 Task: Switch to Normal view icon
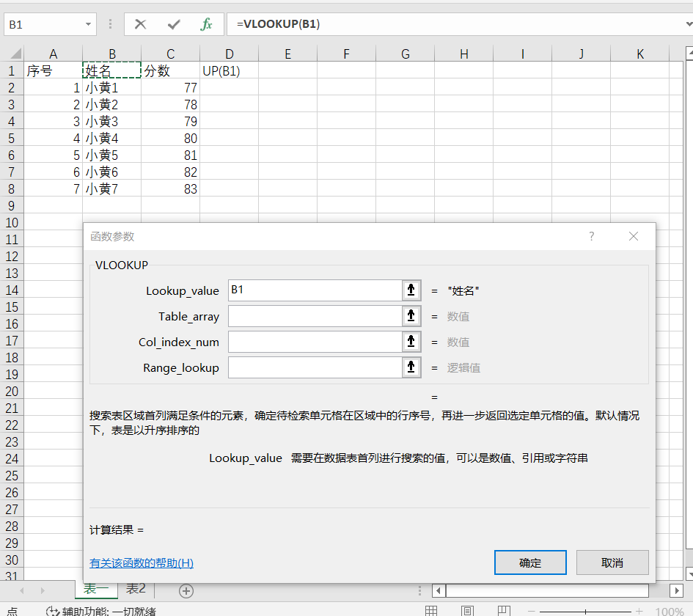point(431,611)
